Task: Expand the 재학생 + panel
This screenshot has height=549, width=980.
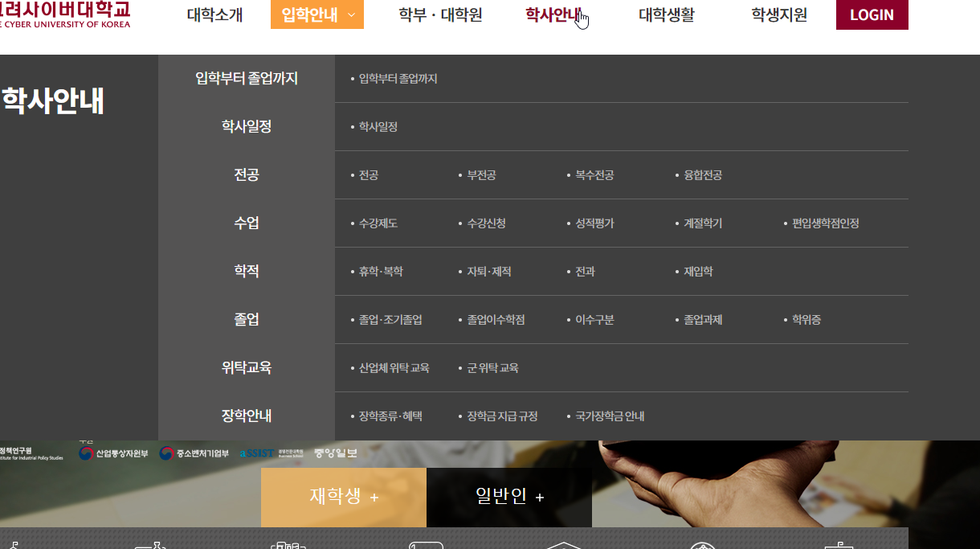Action: coord(344,497)
